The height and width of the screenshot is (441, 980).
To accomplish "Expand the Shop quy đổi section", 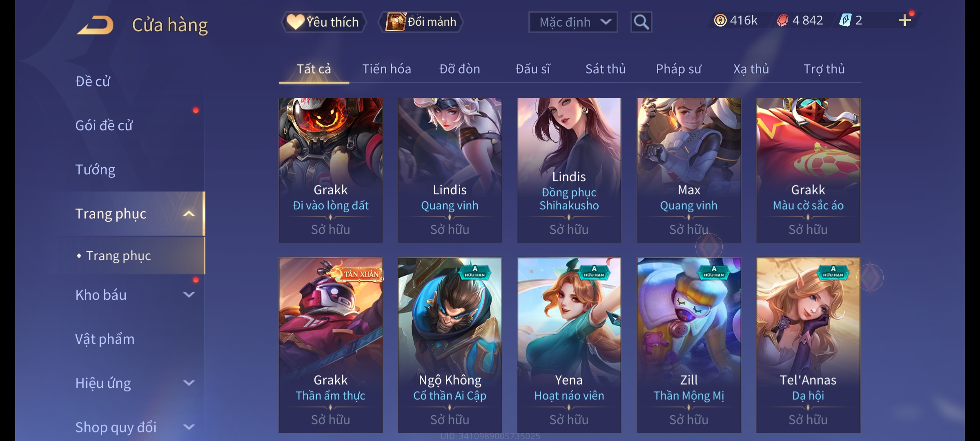I will click(189, 427).
